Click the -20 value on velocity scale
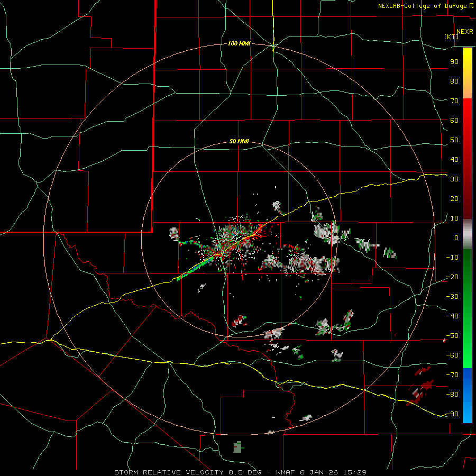This screenshot has height=476, width=476. [x=452, y=277]
